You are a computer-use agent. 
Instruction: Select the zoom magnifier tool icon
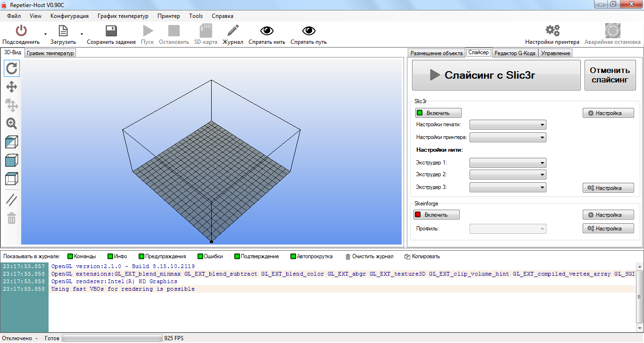[12, 123]
